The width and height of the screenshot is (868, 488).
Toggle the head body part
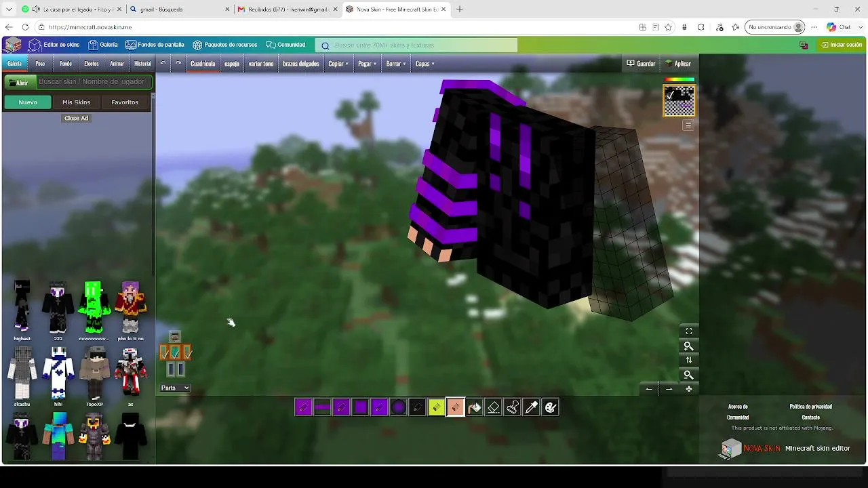point(175,337)
